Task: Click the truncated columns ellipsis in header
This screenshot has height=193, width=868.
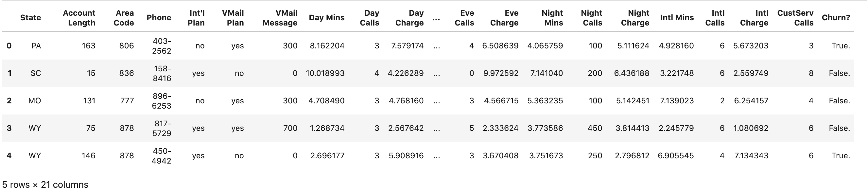Action: (436, 18)
